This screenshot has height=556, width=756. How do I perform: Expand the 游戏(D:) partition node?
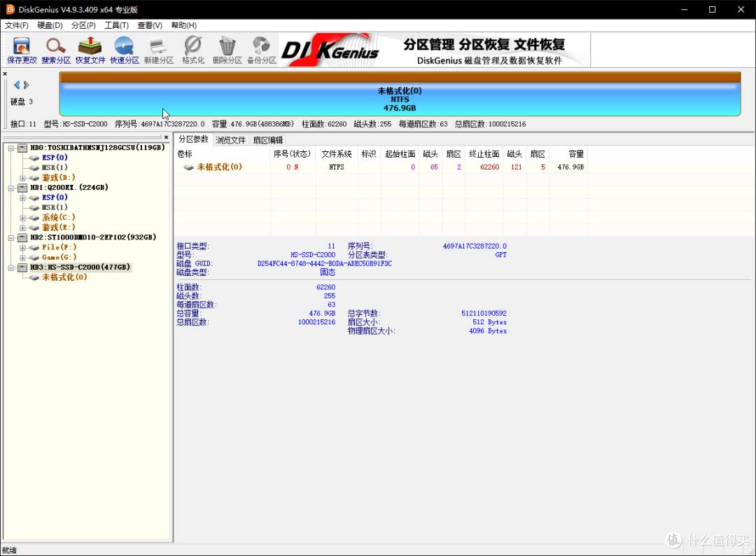click(x=22, y=178)
